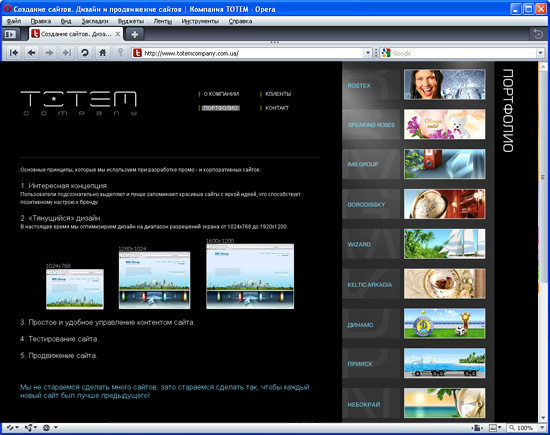Open the status bar Opera Link icon
This screenshot has width=550, height=435.
click(x=11, y=428)
